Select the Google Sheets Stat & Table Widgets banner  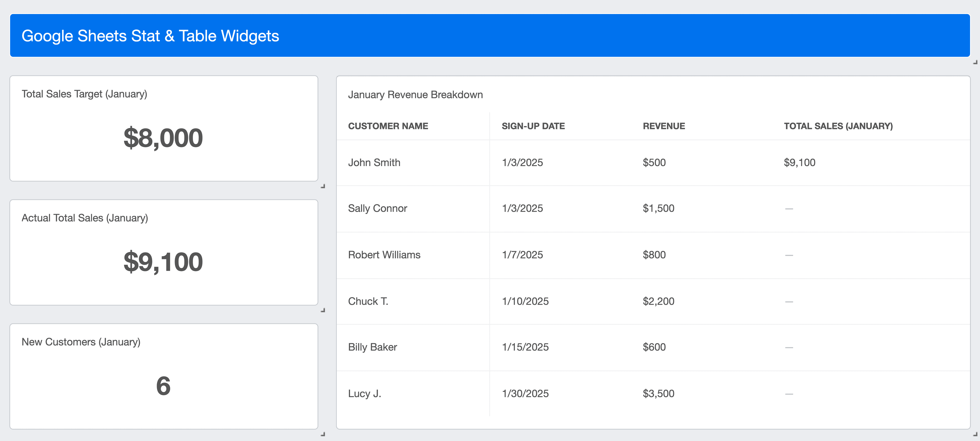[x=150, y=36]
